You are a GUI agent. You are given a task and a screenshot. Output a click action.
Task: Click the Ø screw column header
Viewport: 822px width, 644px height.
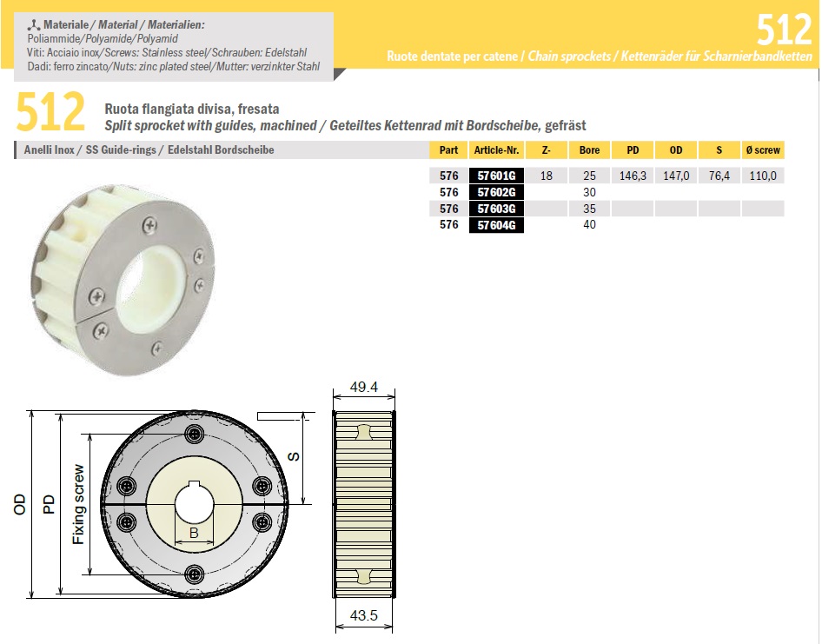[x=763, y=150]
